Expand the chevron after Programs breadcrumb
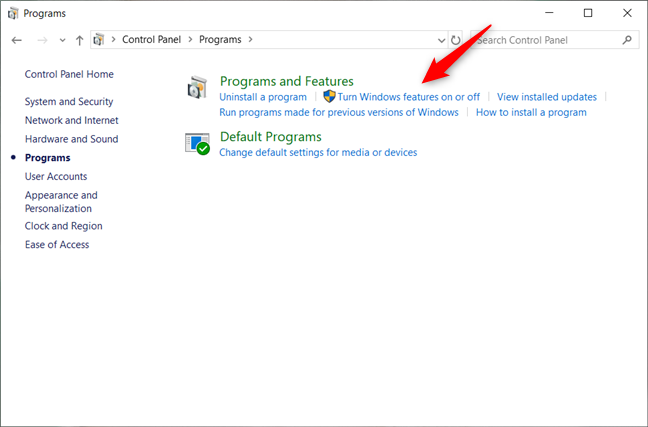Viewport: 648px width, 427px height. tap(250, 40)
